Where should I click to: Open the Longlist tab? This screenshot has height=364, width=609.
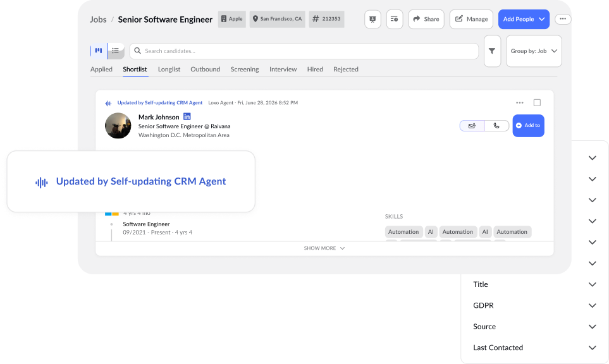pos(169,70)
